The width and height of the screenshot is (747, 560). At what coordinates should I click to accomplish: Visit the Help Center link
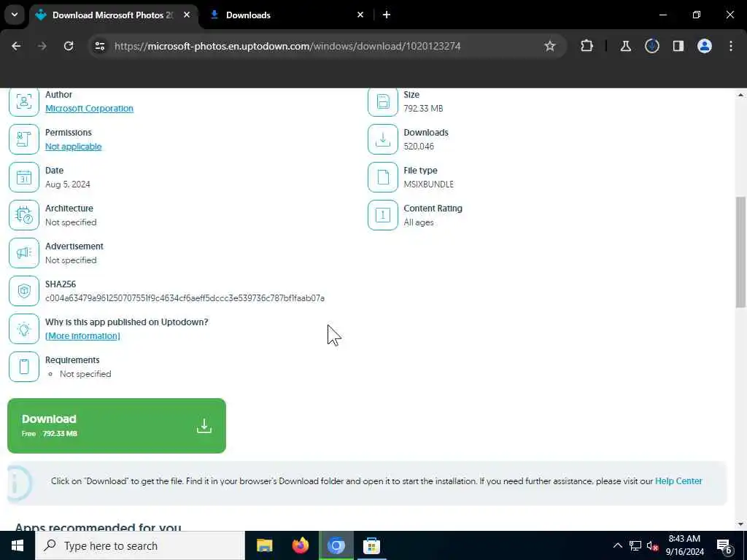[678, 481]
